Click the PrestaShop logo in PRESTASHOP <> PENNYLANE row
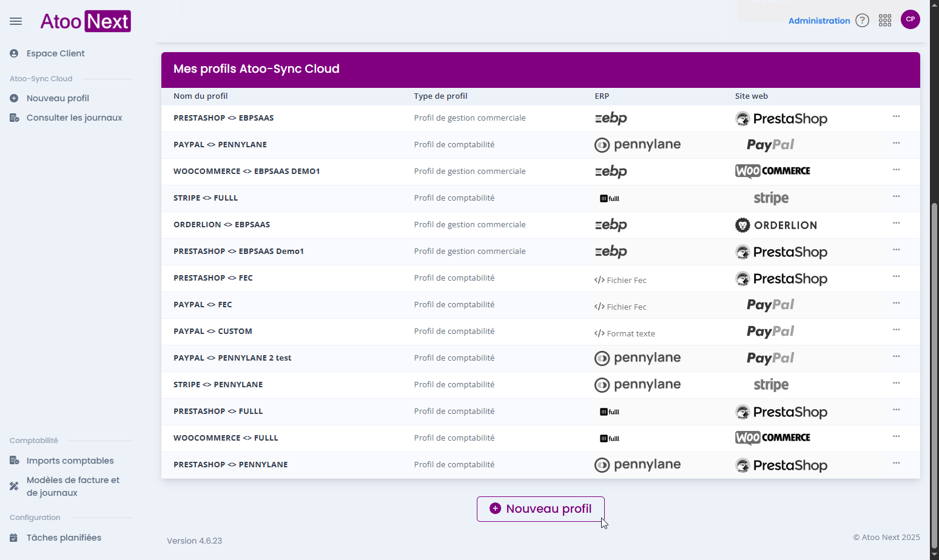The width and height of the screenshot is (939, 560). point(781,465)
